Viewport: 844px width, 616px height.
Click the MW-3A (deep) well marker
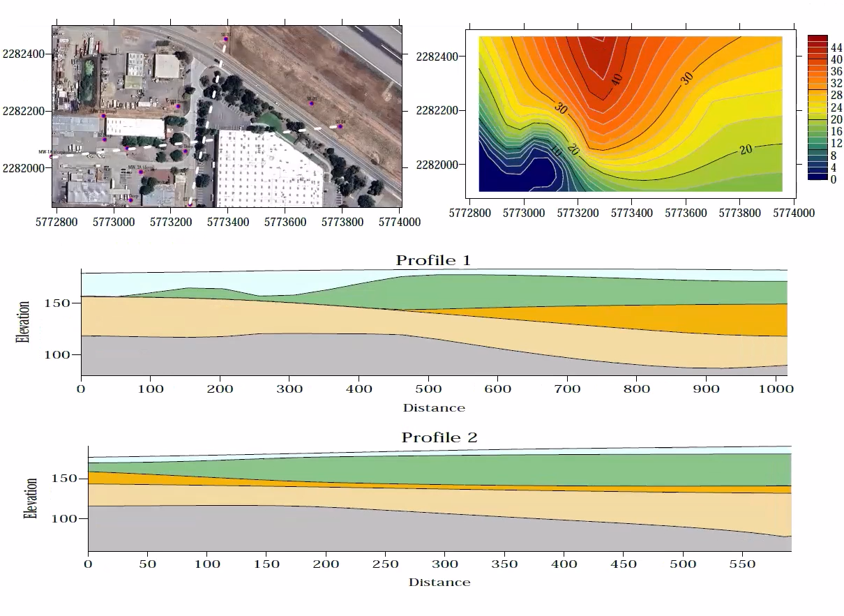point(140,172)
